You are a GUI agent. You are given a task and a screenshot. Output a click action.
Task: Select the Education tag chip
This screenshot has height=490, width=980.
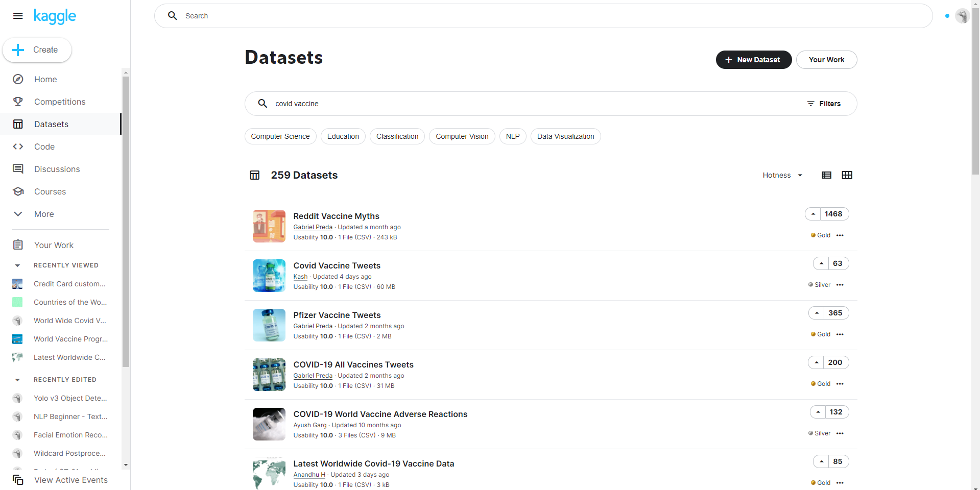pyautogui.click(x=343, y=136)
